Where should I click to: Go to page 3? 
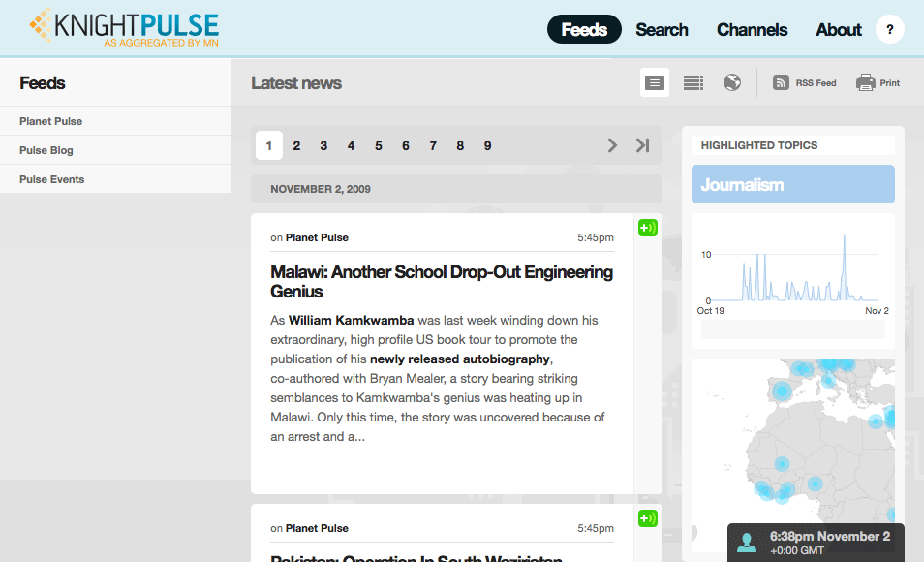(x=323, y=145)
